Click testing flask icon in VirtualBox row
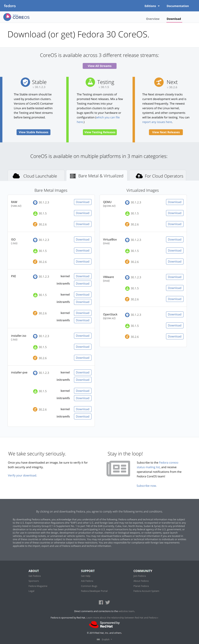 [127, 251]
